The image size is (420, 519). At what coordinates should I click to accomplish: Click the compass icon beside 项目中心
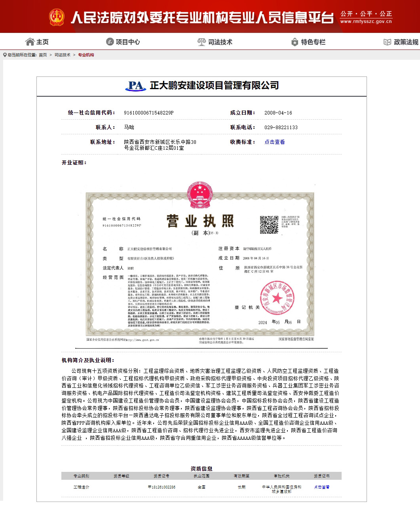coord(110,42)
